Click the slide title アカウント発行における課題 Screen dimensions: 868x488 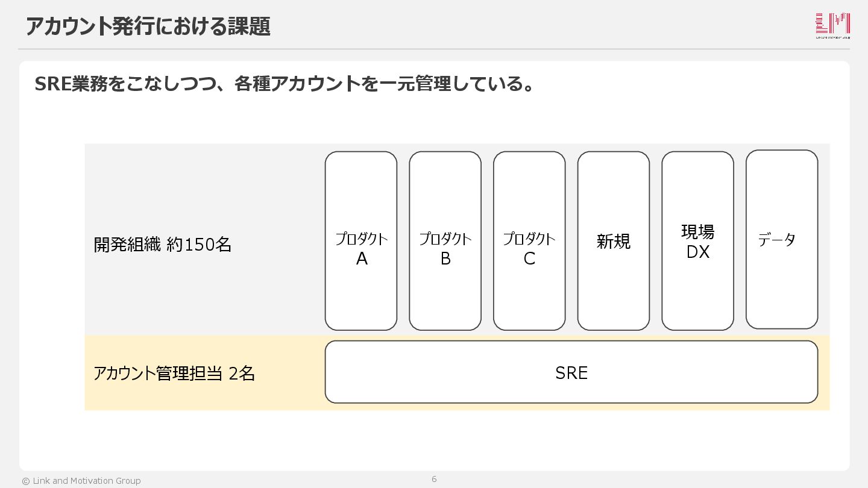click(x=148, y=27)
